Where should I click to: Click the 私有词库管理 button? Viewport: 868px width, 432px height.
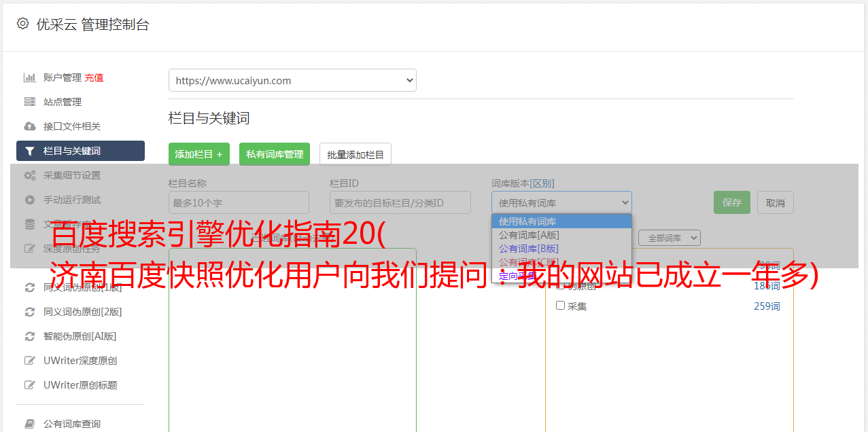(275, 154)
